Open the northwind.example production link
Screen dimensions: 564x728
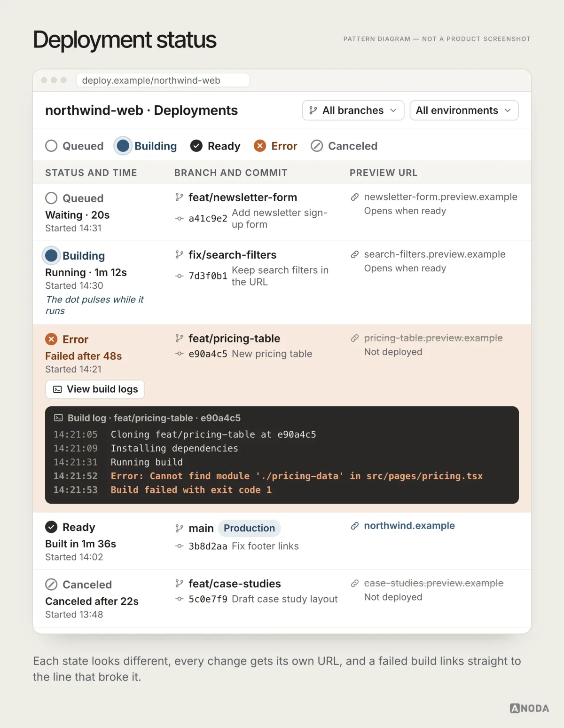[x=409, y=526]
